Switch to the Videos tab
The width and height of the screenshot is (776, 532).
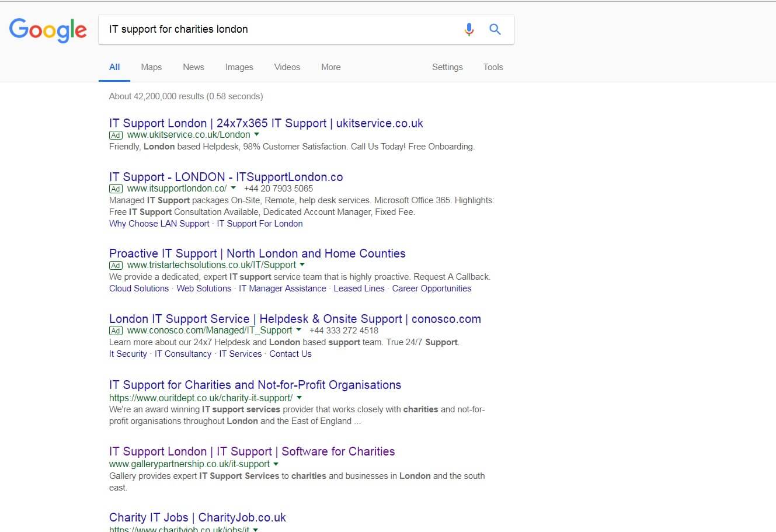pos(287,67)
